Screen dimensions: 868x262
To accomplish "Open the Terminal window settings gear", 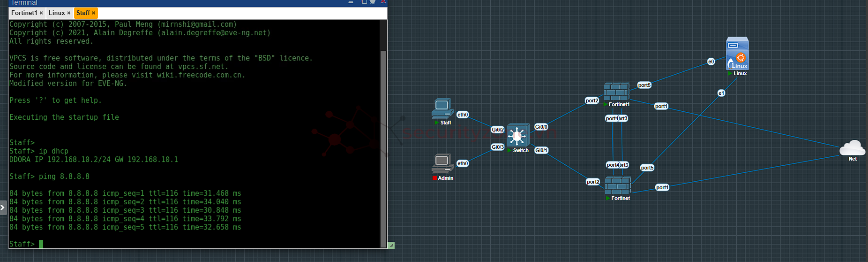I will [x=373, y=2].
